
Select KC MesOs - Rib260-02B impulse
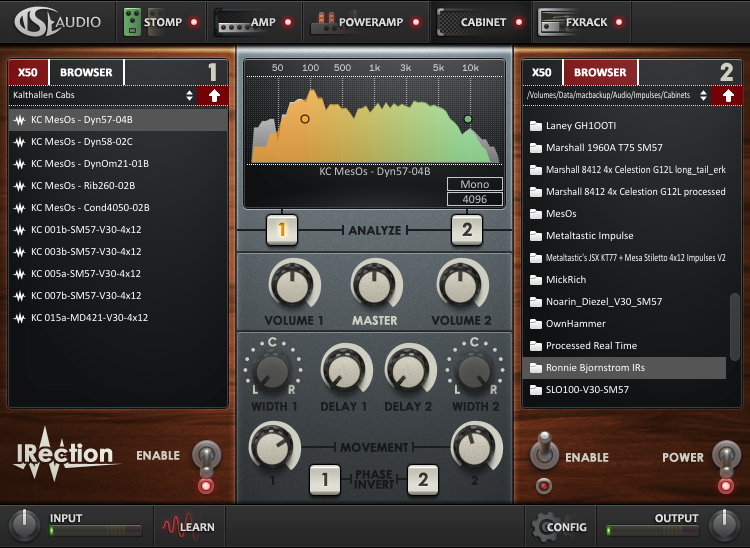(x=118, y=186)
